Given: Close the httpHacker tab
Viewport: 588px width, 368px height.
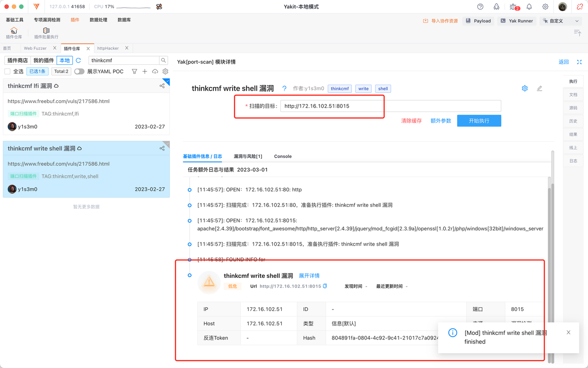Looking at the screenshot, I should pyautogui.click(x=127, y=48).
